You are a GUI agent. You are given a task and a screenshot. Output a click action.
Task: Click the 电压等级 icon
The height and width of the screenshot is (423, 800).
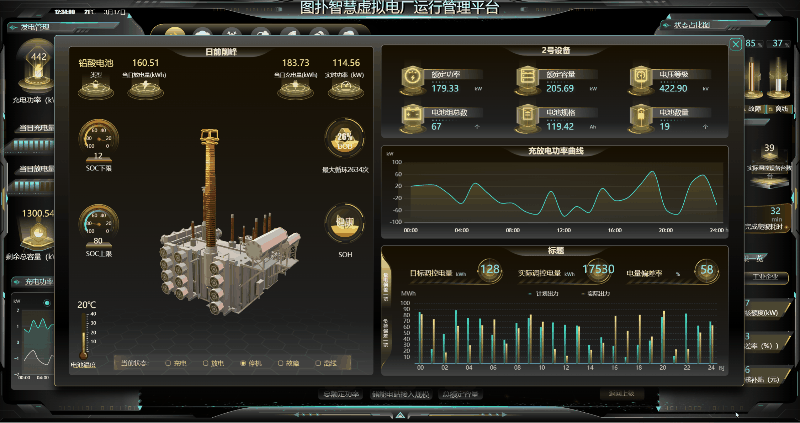tap(640, 80)
